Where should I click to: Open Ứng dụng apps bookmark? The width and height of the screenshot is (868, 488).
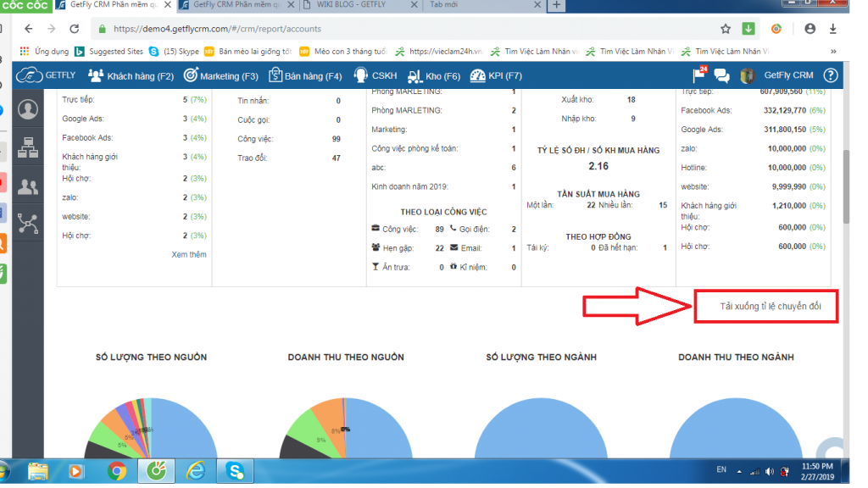44,52
